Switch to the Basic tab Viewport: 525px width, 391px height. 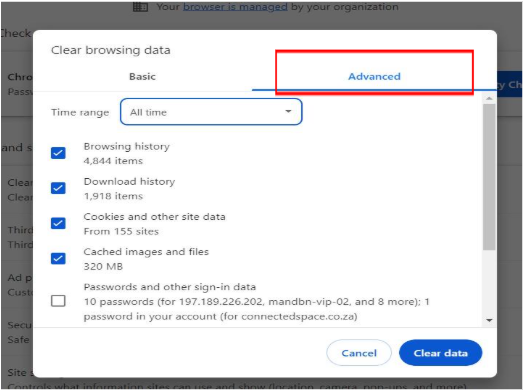143,77
